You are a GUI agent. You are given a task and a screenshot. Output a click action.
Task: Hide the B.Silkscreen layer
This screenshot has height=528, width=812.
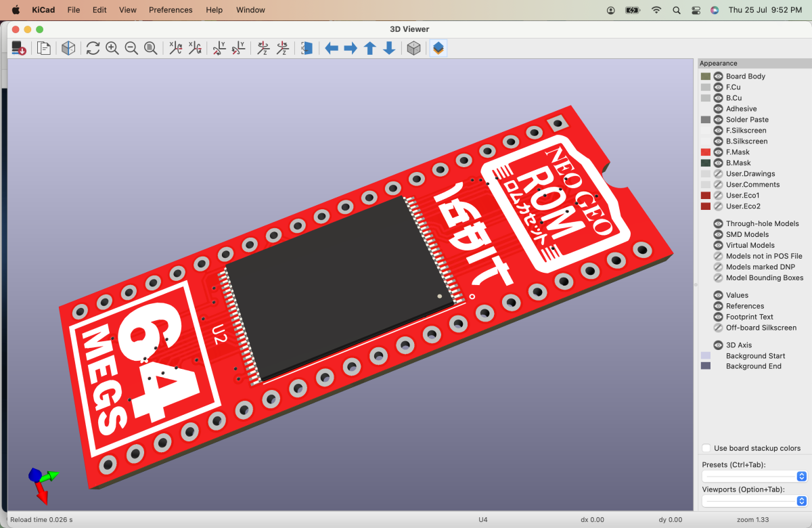[x=719, y=141]
